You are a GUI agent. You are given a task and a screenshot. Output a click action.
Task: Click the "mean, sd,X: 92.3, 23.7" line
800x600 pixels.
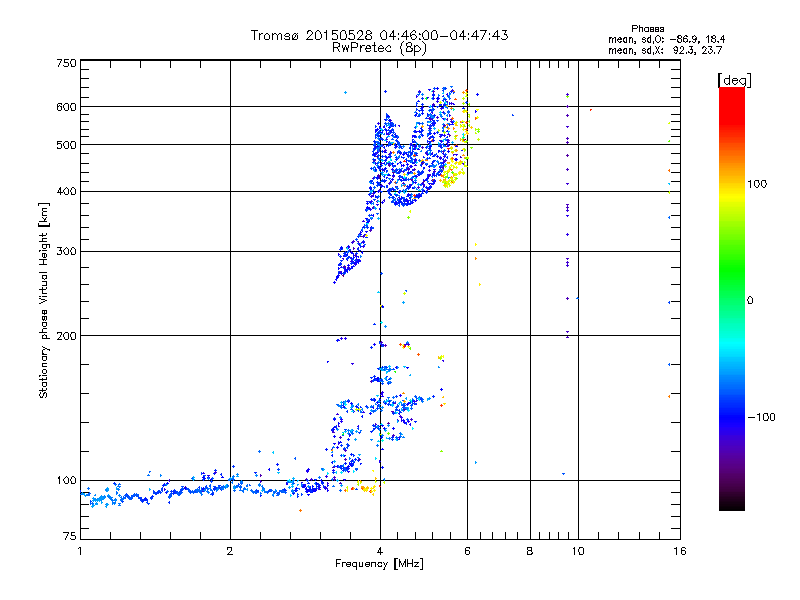click(665, 50)
